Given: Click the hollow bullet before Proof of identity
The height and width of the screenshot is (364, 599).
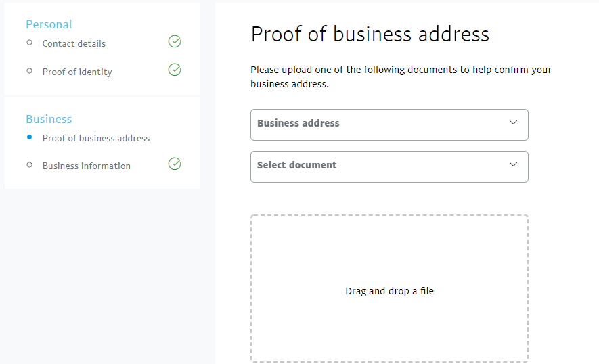Looking at the screenshot, I should coord(29,70).
